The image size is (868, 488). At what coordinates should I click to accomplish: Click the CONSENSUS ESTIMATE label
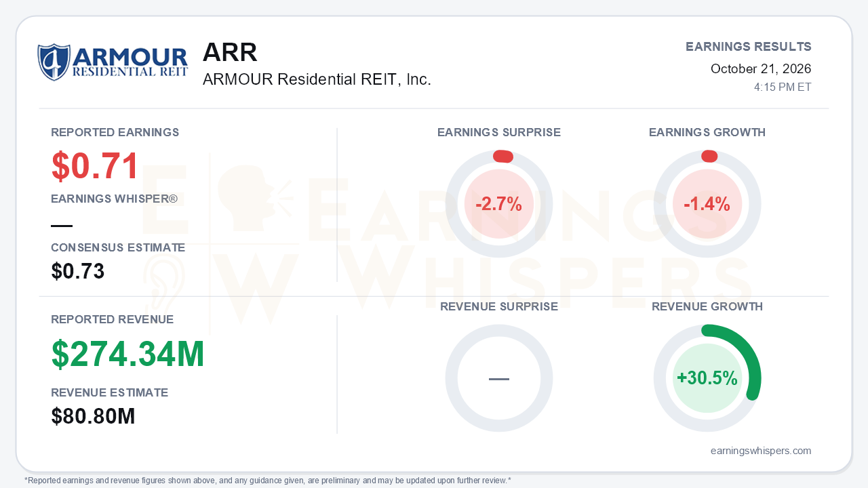118,247
